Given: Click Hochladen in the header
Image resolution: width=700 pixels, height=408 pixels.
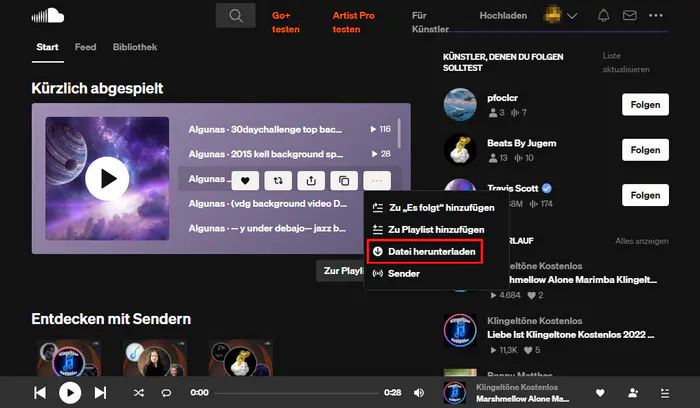Looking at the screenshot, I should pos(503,16).
